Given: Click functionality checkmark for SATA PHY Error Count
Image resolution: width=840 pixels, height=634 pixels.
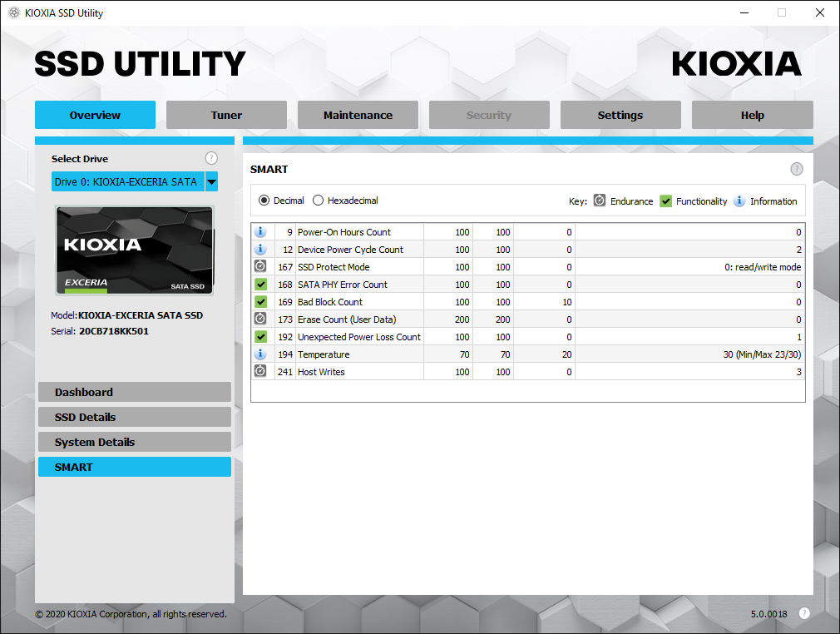Looking at the screenshot, I should 260,284.
